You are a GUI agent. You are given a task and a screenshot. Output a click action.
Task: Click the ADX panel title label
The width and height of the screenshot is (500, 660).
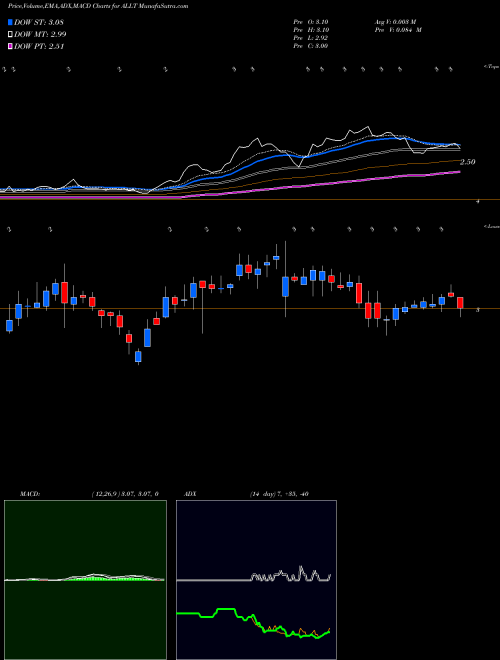pyautogui.click(x=192, y=494)
